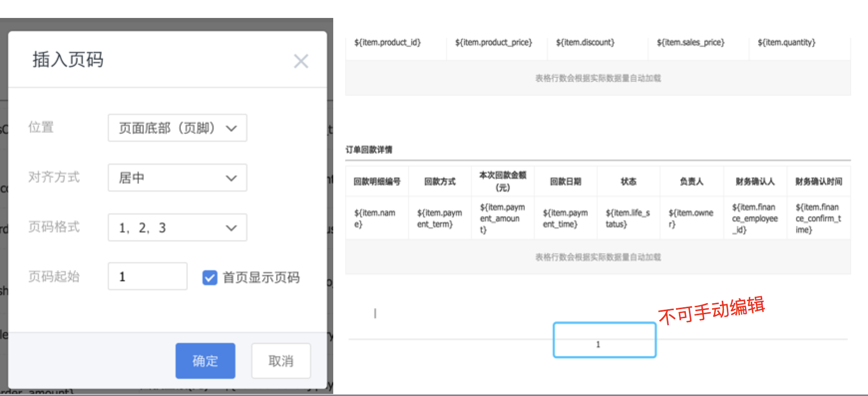Click the ${item.name} cell
The image size is (868, 396).
(377, 218)
